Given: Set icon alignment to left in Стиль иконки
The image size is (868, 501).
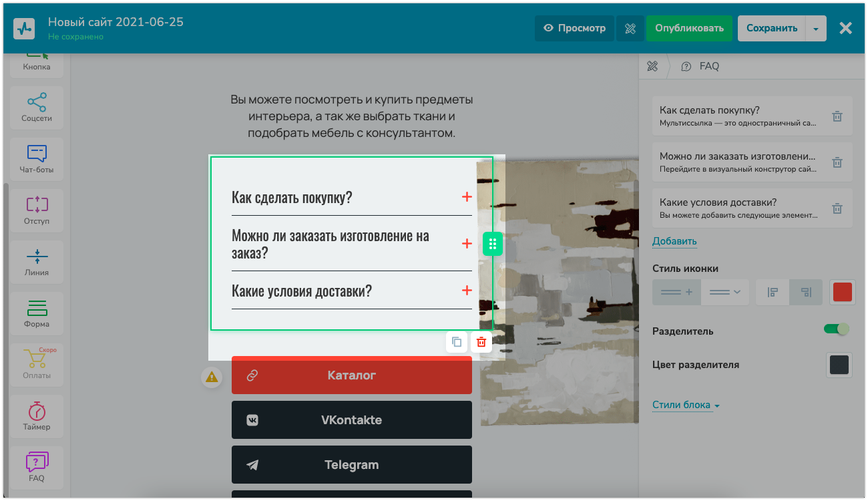Looking at the screenshot, I should 772,292.
